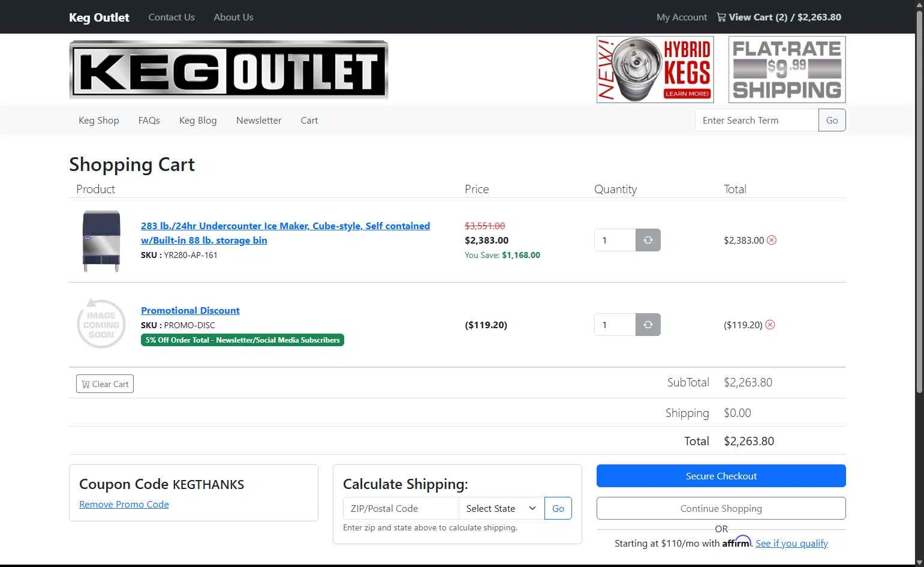Click the You Save $1,168.00 text
Image resolution: width=924 pixels, height=567 pixels.
pos(502,255)
